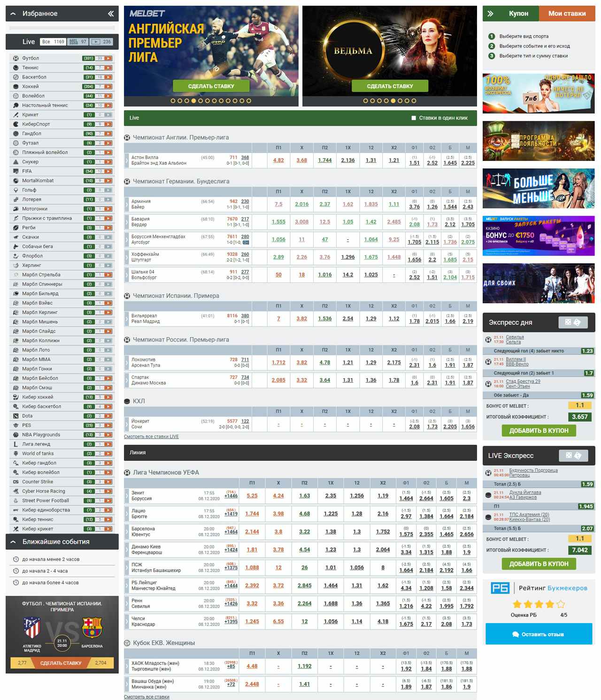The height and width of the screenshot is (700, 601).
Task: Open the Футбол live video stream icon
Action: click(108, 58)
